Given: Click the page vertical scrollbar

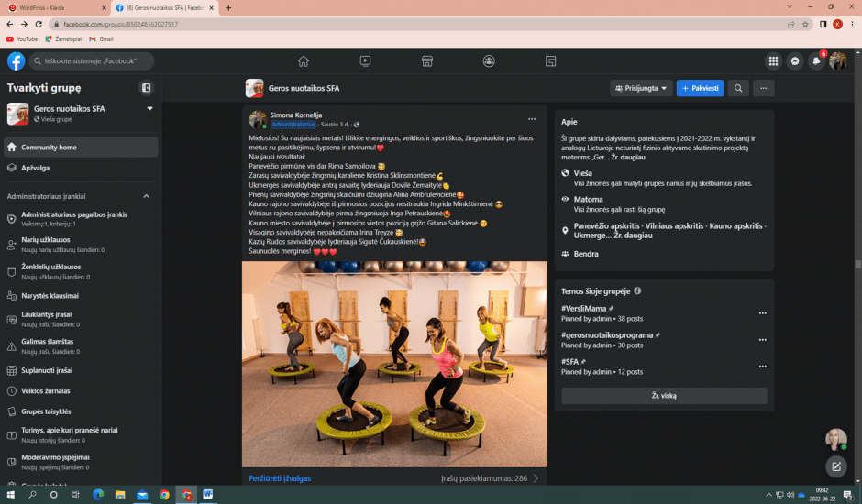Looking at the screenshot, I should (857, 264).
